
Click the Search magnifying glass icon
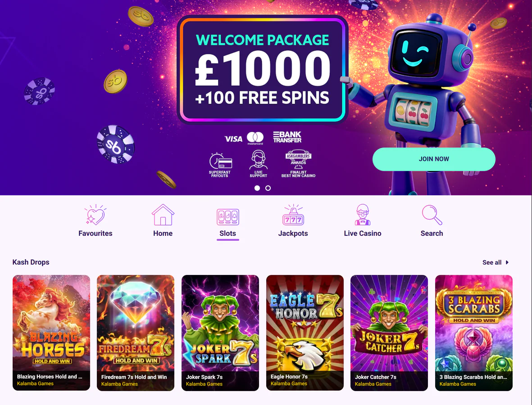432,215
